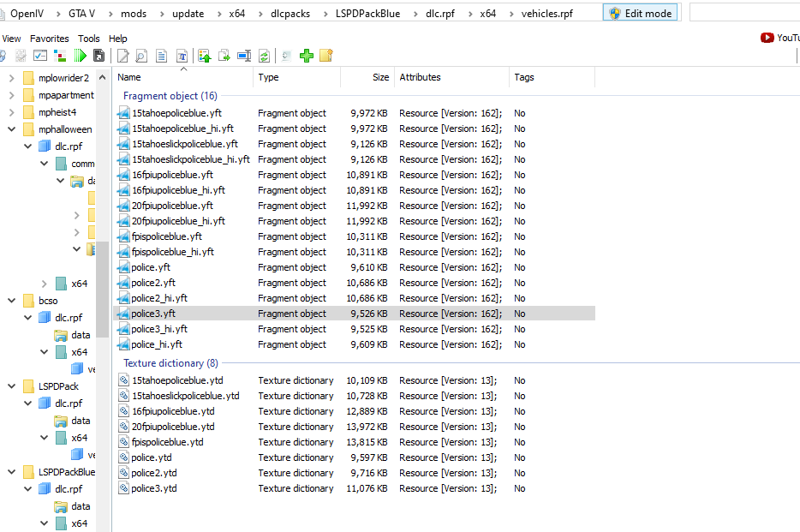Expand the mplowrider2 folder node
This screenshot has width=800, height=532.
coord(11,78)
